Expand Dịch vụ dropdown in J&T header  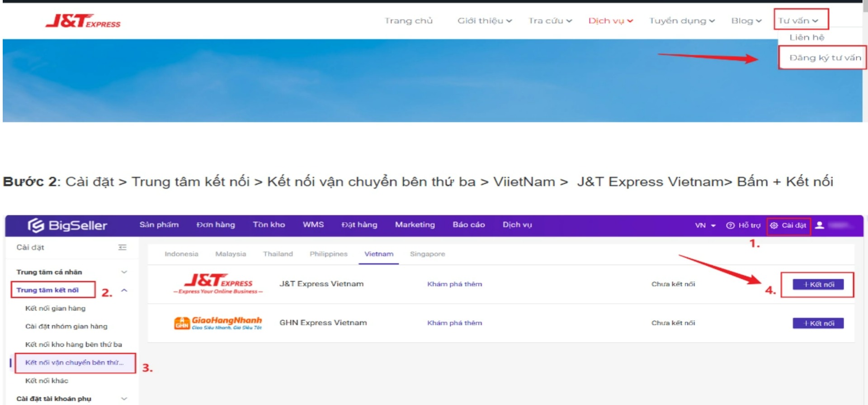tap(611, 21)
